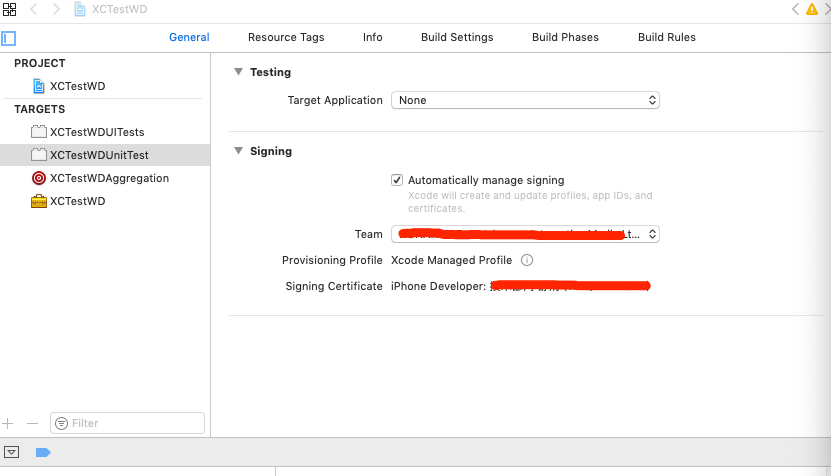Open the Team dropdown
This screenshot has width=831, height=476.
[525, 234]
